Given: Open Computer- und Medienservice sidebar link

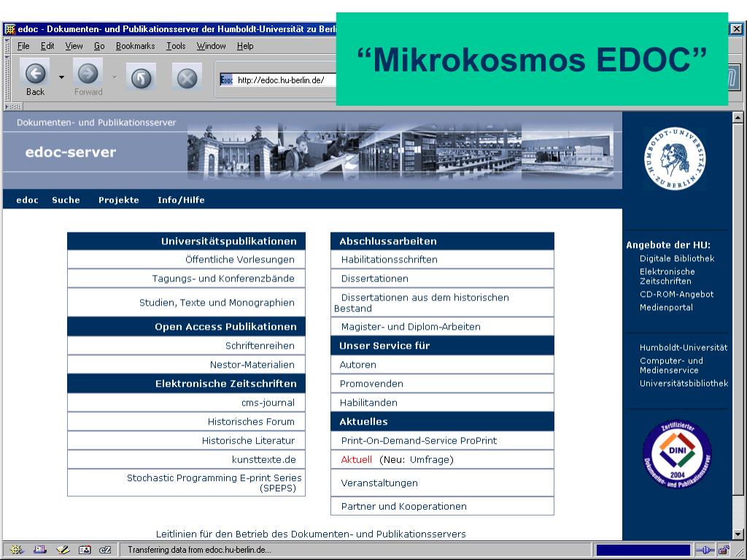Looking at the screenshot, I should tap(671, 365).
